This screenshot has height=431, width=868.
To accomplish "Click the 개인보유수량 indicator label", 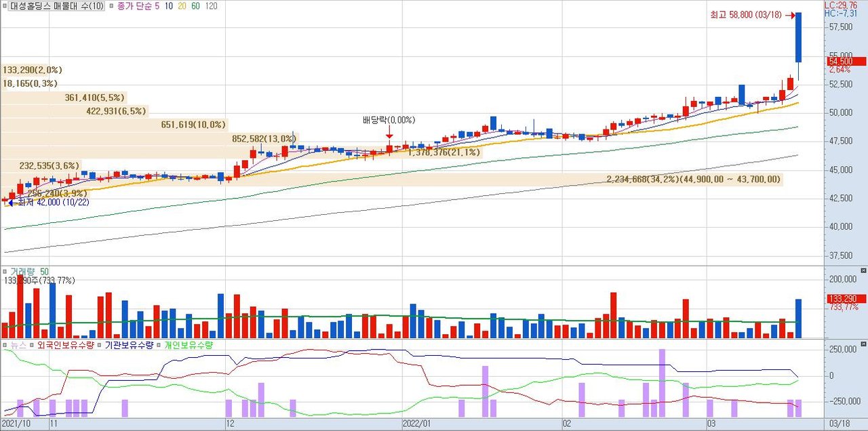I will tap(189, 345).
